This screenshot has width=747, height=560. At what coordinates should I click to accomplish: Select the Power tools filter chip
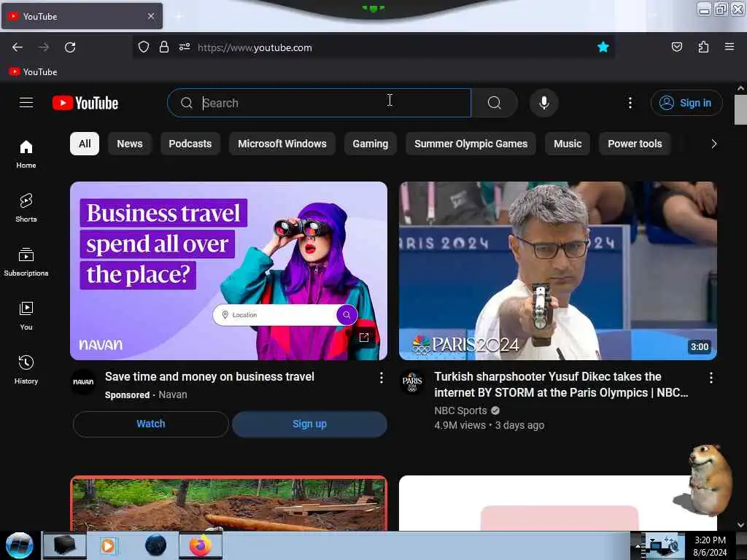(635, 144)
